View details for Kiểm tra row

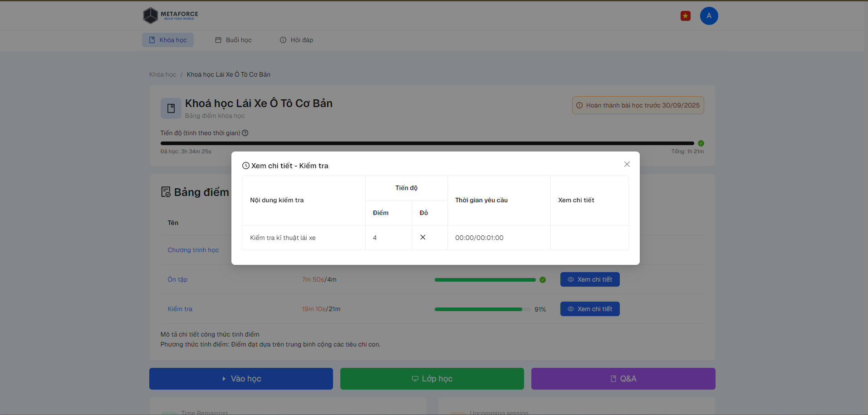(589, 309)
